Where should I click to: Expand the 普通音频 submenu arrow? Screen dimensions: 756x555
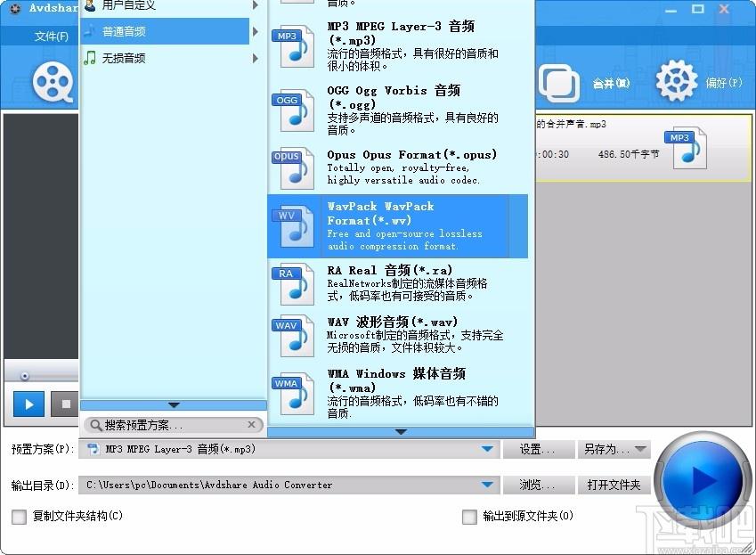(x=256, y=31)
